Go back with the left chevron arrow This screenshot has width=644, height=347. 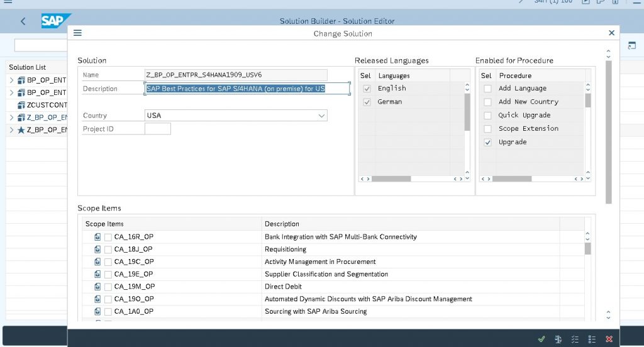coord(23,21)
